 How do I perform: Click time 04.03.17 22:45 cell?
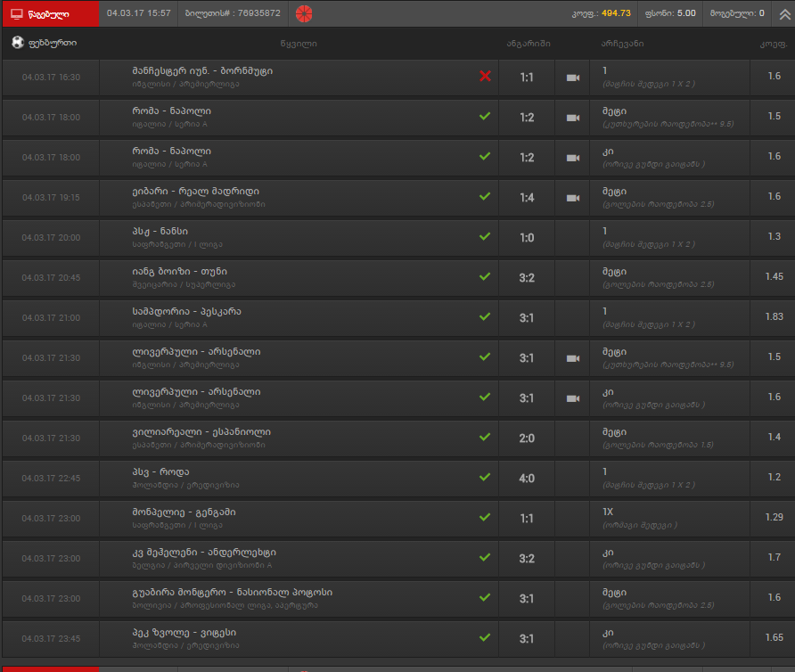(x=51, y=479)
